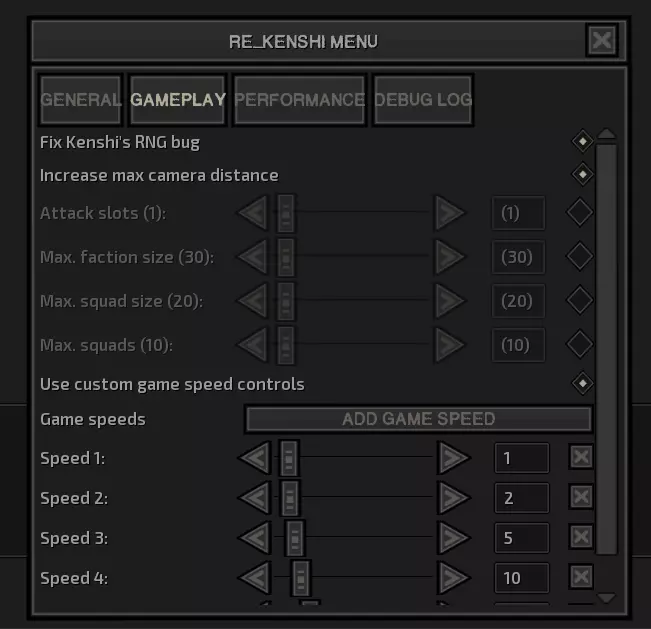Open the Debug Log tab
The width and height of the screenshot is (651, 629).
422,100
